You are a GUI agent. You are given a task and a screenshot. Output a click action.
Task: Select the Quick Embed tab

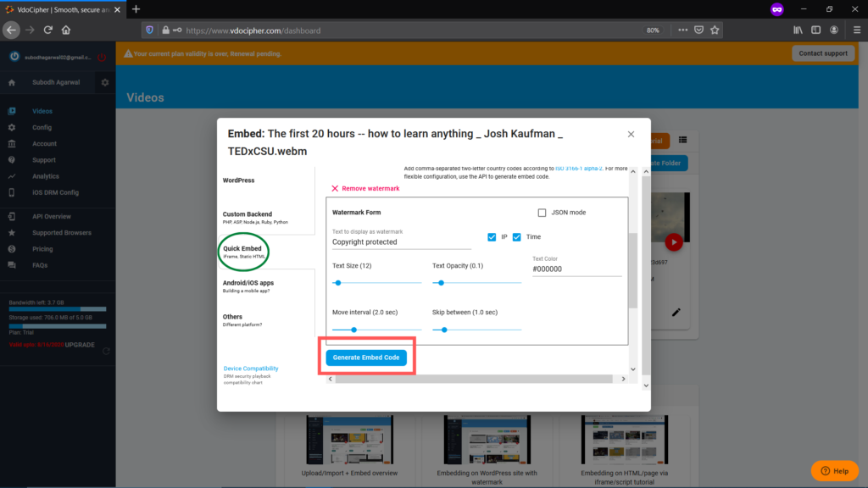pyautogui.click(x=243, y=252)
